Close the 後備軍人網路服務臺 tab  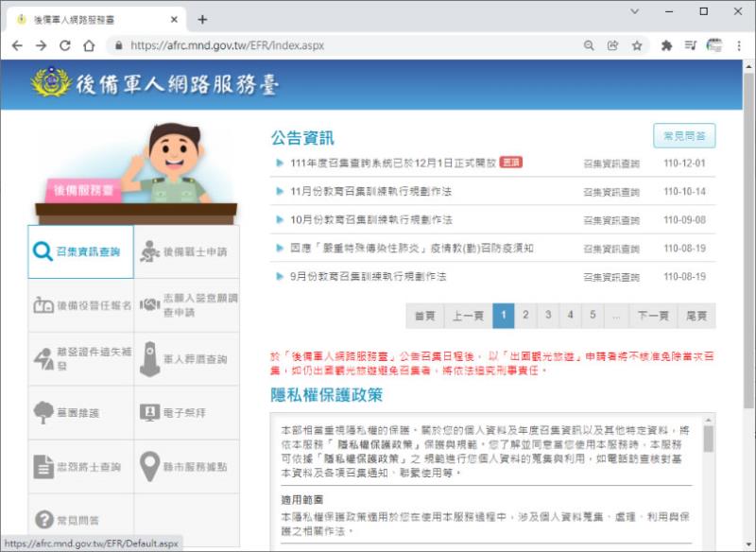tap(174, 20)
